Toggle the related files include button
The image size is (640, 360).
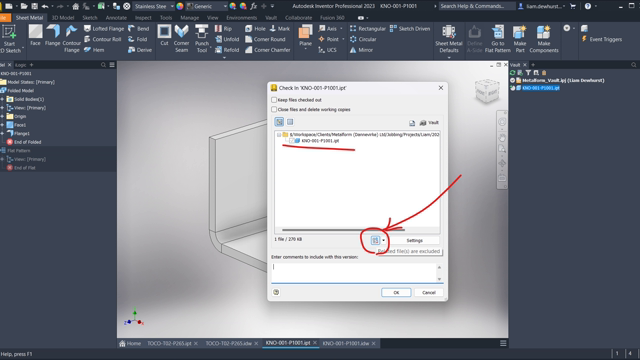(375, 240)
